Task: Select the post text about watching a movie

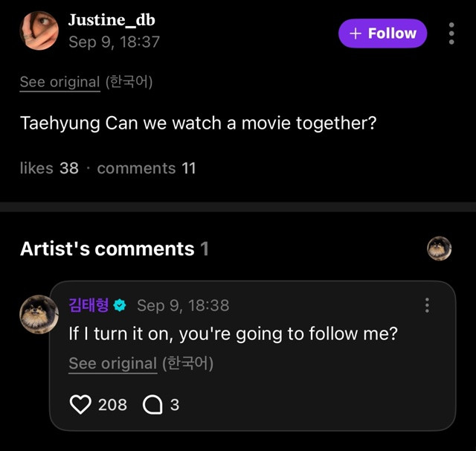Action: (198, 123)
